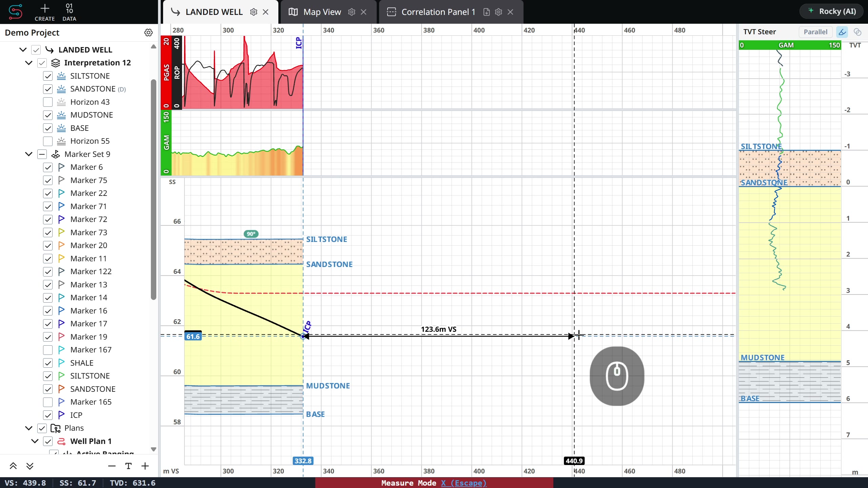Open the Rocky (AI) assistant

click(832, 12)
